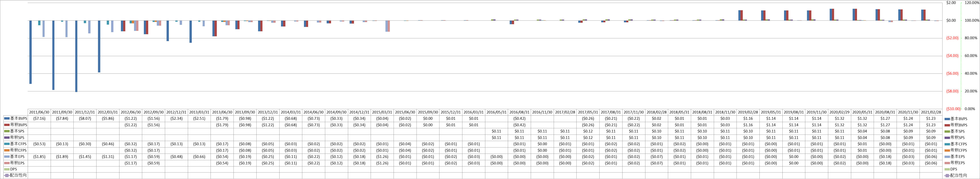
Task: Click the ($2.34) table cell
Action: (x=177, y=119)
